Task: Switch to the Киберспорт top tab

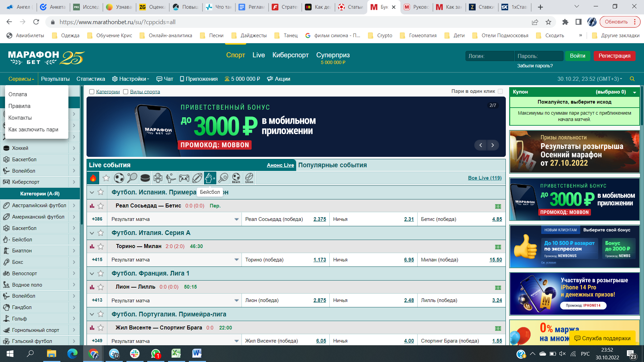Action: tap(290, 55)
